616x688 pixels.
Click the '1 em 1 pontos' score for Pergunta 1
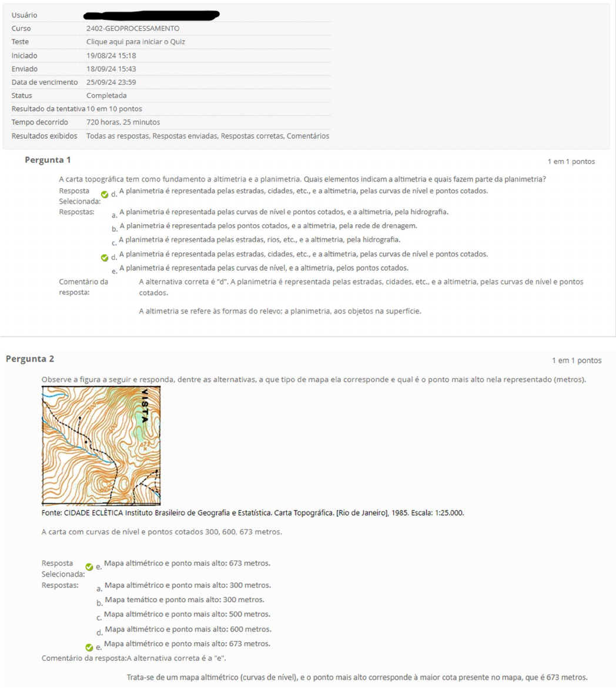pos(571,161)
